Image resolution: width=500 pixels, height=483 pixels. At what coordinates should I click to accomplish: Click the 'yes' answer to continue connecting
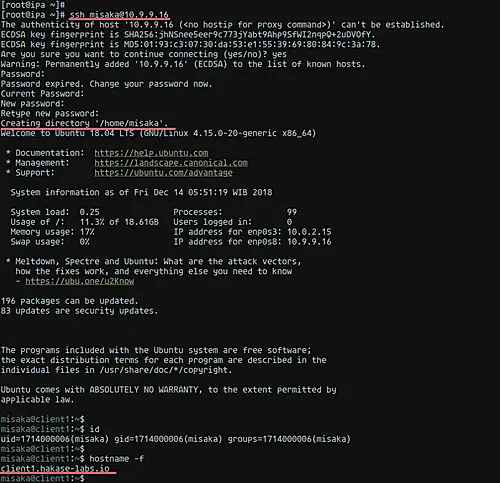(x=279, y=54)
